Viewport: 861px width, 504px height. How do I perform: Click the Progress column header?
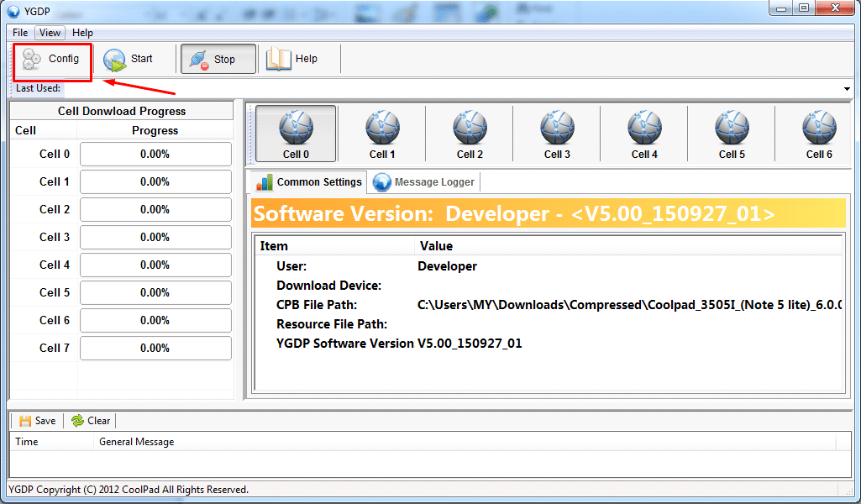click(x=155, y=131)
